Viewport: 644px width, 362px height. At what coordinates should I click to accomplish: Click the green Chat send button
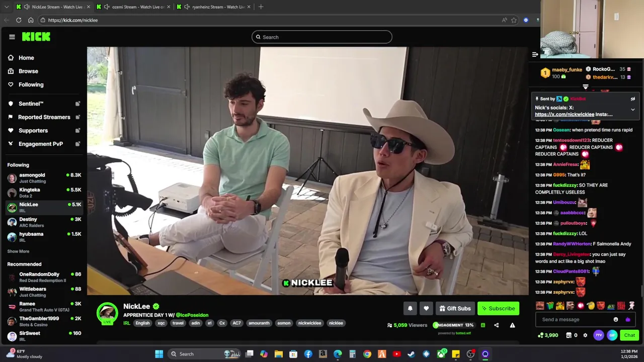point(629,335)
